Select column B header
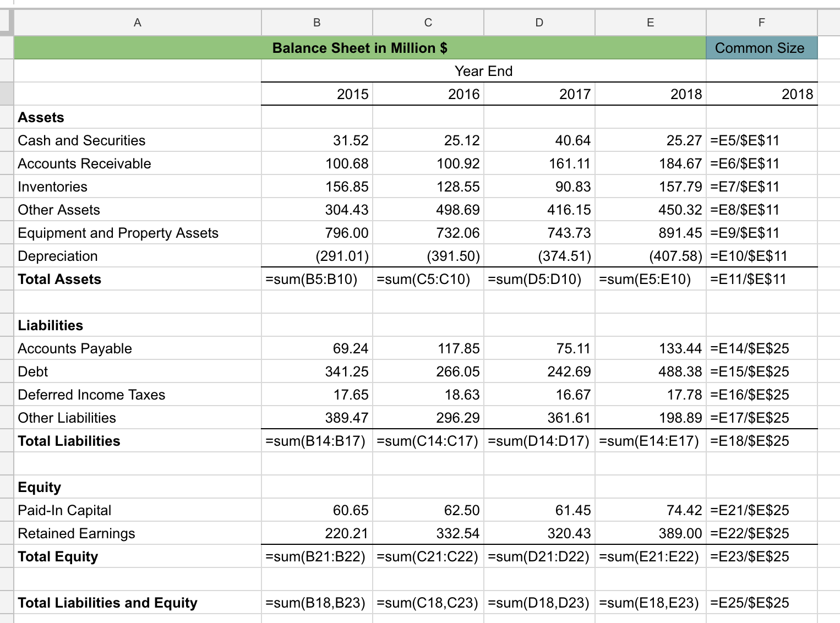The image size is (840, 623). click(317, 23)
